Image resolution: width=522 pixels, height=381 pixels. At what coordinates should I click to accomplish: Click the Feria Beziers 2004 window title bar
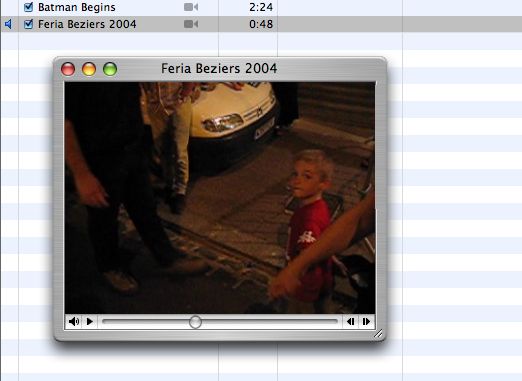click(220, 69)
